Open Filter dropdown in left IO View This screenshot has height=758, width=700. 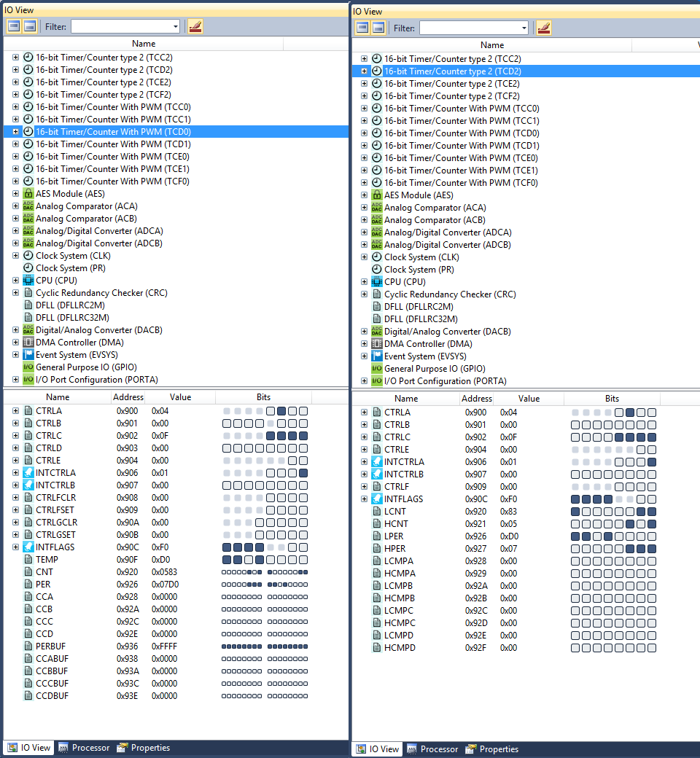(176, 26)
